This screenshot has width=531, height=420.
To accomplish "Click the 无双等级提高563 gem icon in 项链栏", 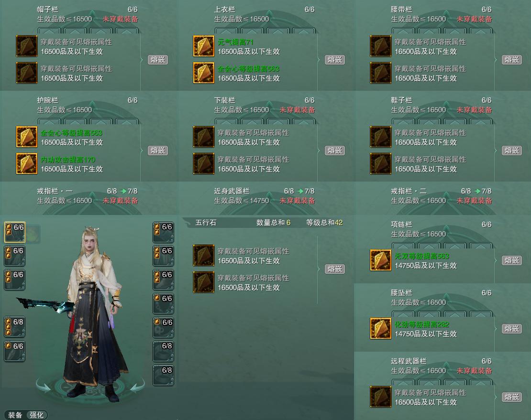I will [x=381, y=260].
